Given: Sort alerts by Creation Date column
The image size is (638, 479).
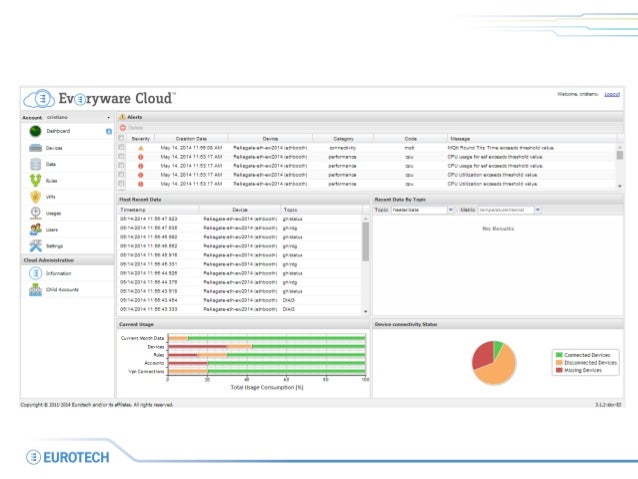Looking at the screenshot, I should (191, 139).
